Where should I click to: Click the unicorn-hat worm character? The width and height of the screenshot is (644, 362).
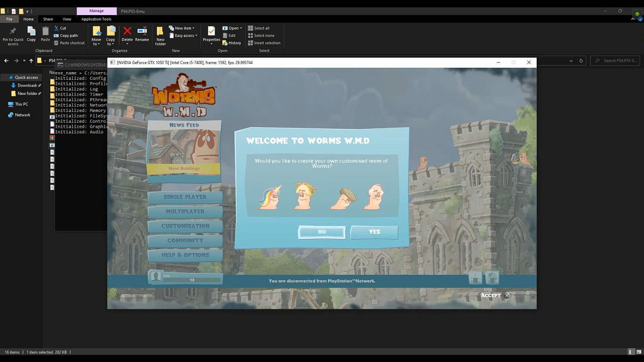[270, 197]
